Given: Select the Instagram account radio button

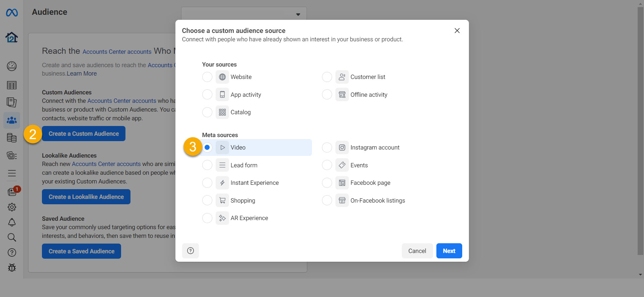Looking at the screenshot, I should 327,147.
